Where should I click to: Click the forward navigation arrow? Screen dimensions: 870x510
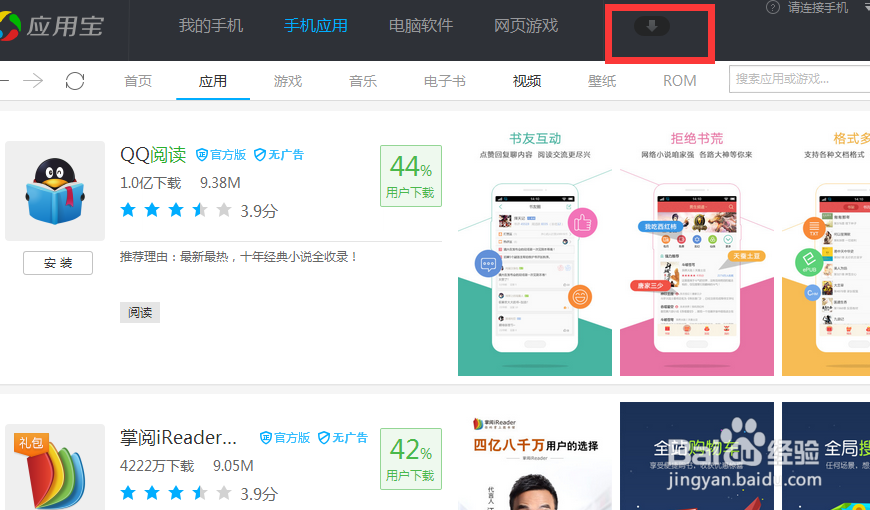[33, 81]
